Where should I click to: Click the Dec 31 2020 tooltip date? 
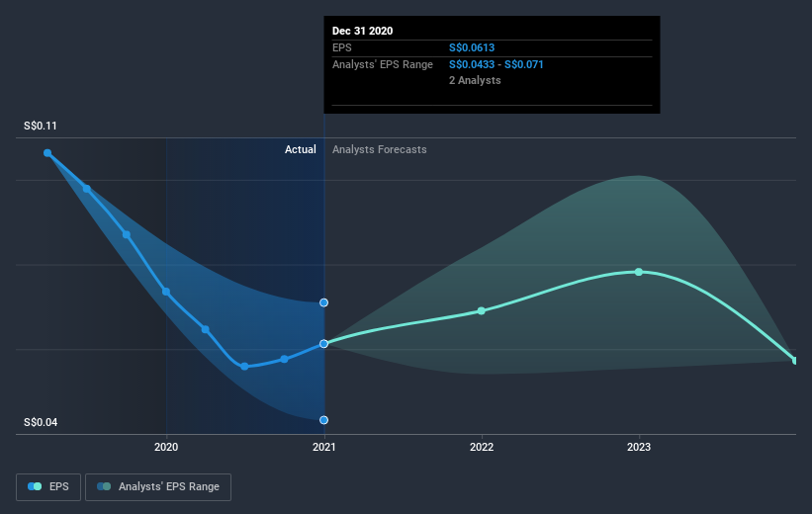[x=363, y=31]
